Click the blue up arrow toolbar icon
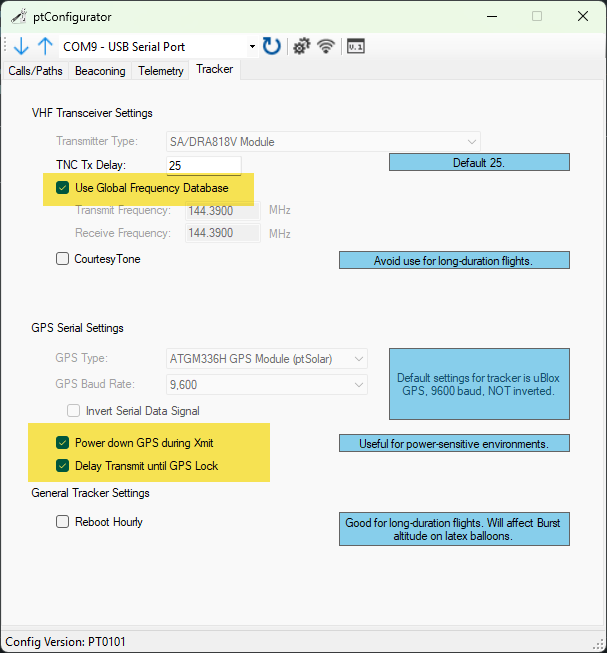The width and height of the screenshot is (607, 653). pos(45,46)
